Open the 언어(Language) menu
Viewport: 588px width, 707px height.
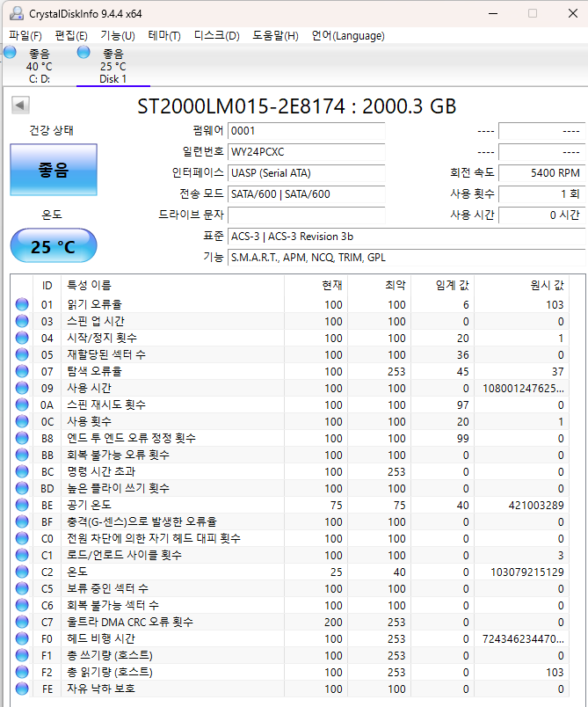pyautogui.click(x=348, y=36)
